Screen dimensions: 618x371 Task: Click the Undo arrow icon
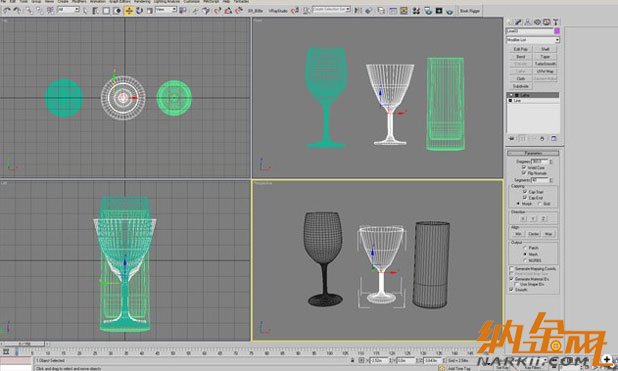tap(7, 11)
